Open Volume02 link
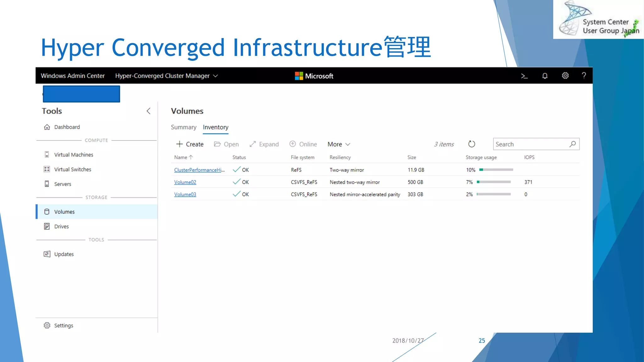The width and height of the screenshot is (644, 362). [x=185, y=182]
